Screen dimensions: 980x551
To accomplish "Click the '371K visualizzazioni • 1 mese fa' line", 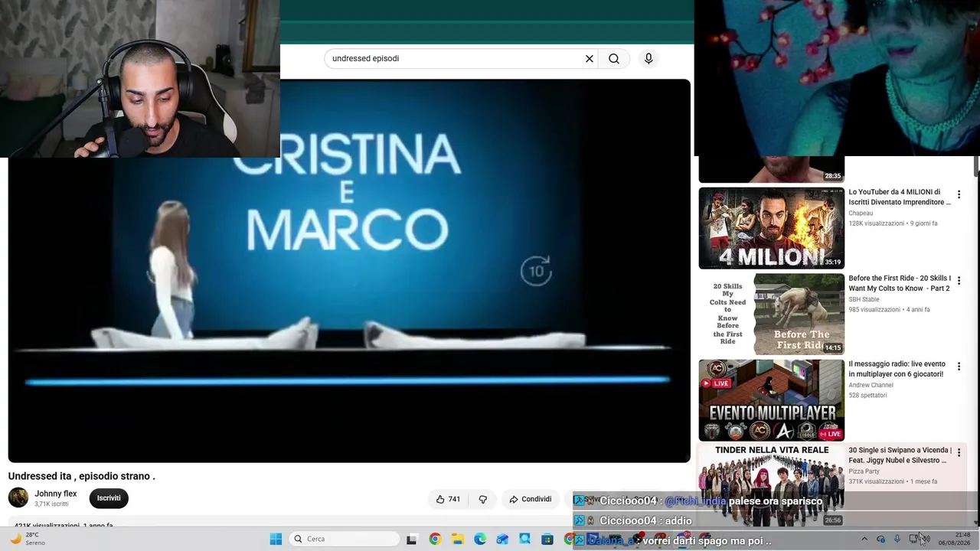I will pos(893,481).
